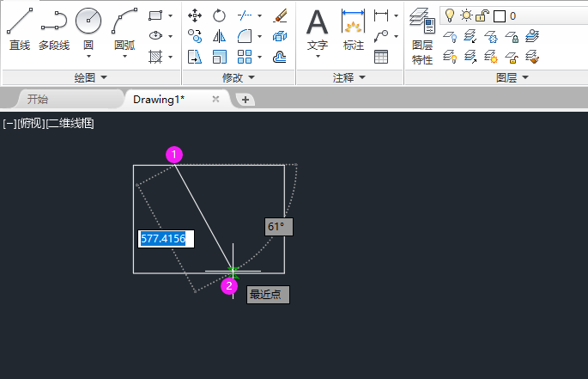This screenshot has height=379, width=588.
Task: Click the new drawing tab plus button
Action: (x=246, y=100)
